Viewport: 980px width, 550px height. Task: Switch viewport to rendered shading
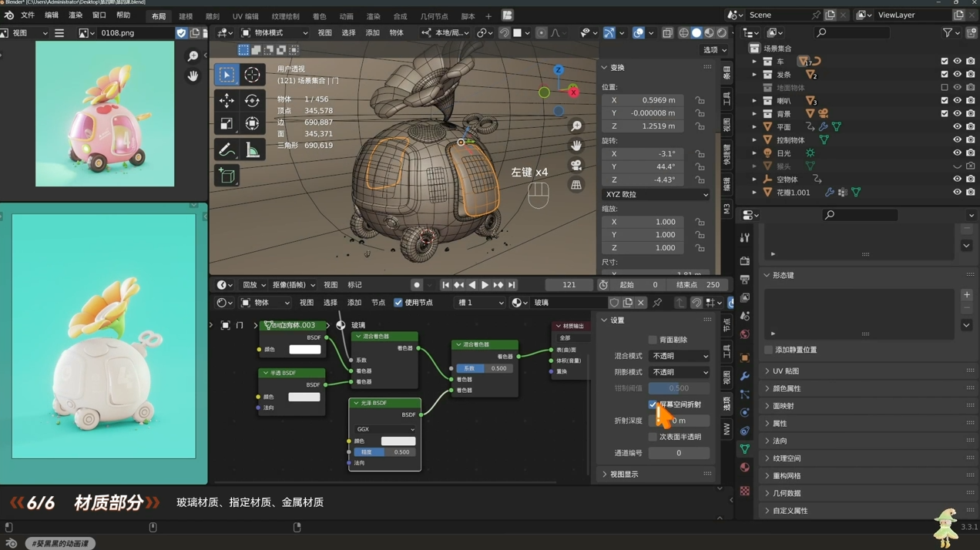pos(722,33)
